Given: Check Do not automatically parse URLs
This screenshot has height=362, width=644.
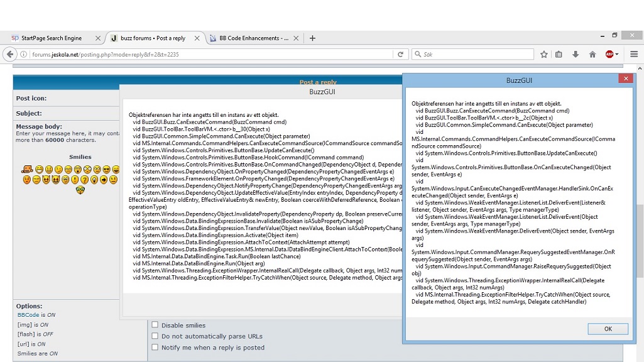Looking at the screenshot, I should click(155, 336).
